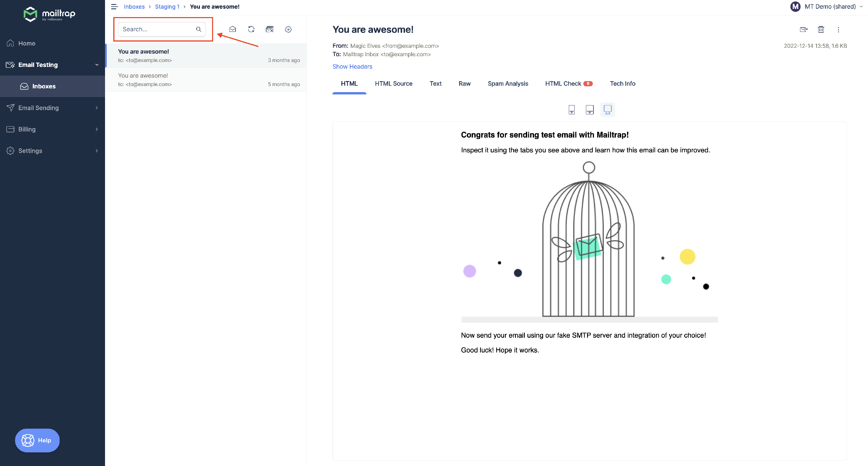Delete this email with the trash icon
This screenshot has width=868, height=466.
[821, 30]
